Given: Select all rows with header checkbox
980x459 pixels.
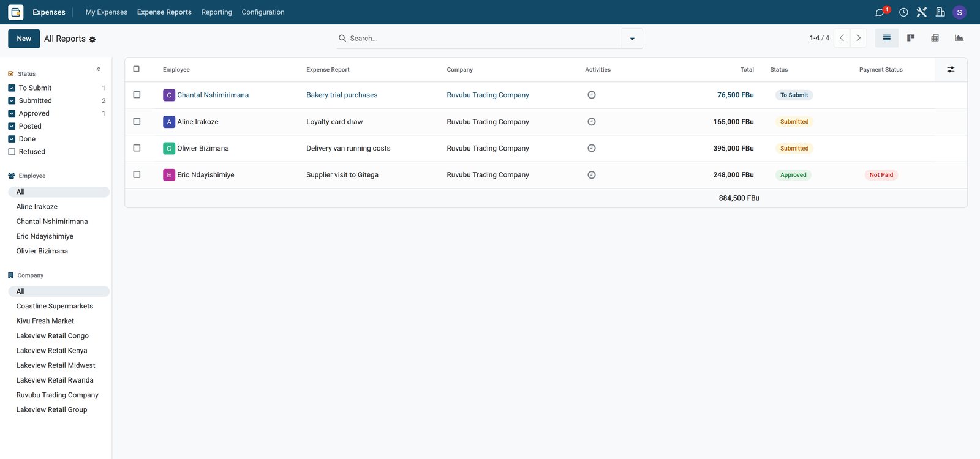Looking at the screenshot, I should click(137, 69).
